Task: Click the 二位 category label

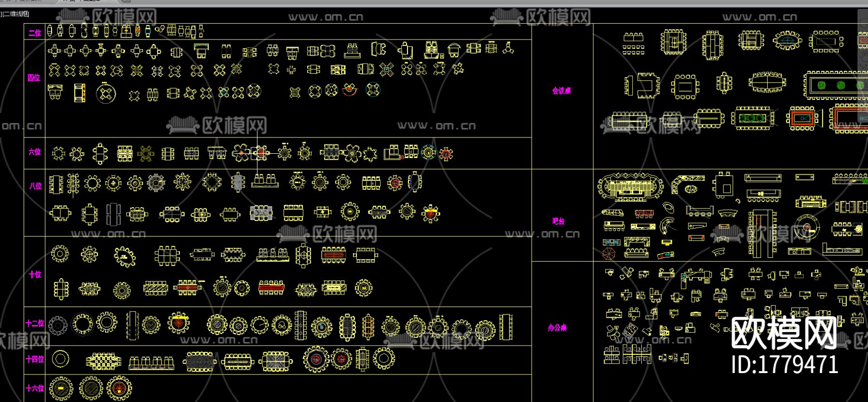Action: coord(35,33)
